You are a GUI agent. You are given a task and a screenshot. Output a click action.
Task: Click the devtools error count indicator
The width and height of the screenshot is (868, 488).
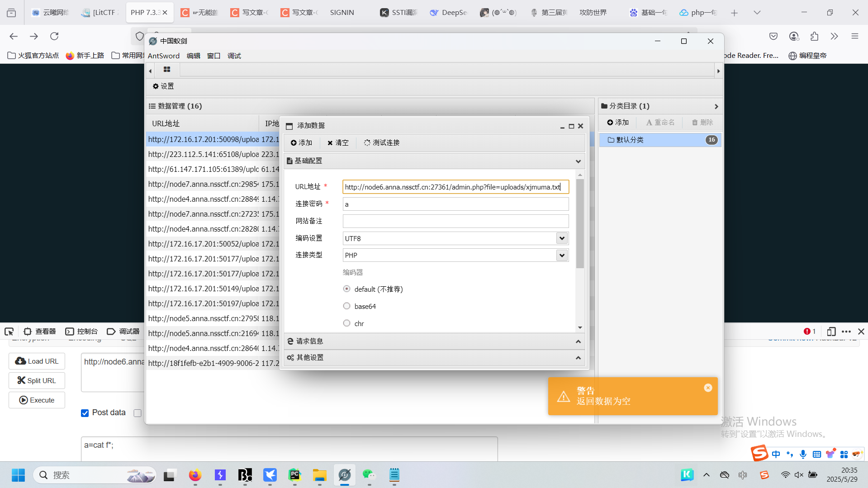tap(810, 332)
